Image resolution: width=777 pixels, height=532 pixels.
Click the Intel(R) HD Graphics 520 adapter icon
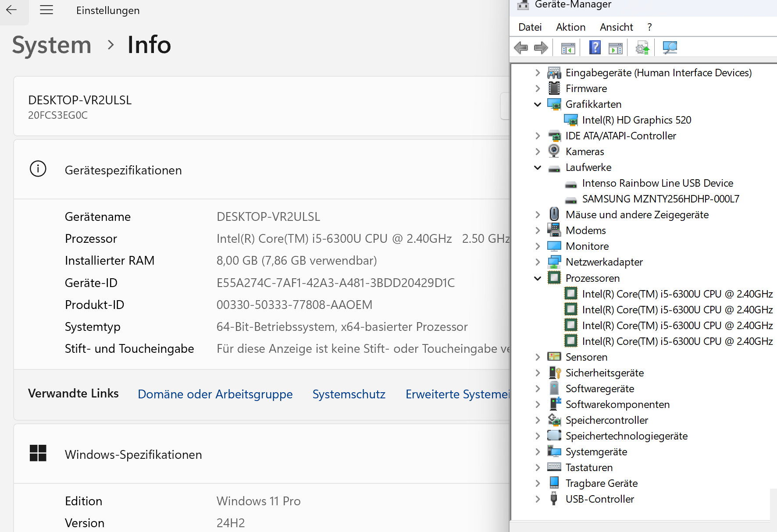(x=571, y=120)
